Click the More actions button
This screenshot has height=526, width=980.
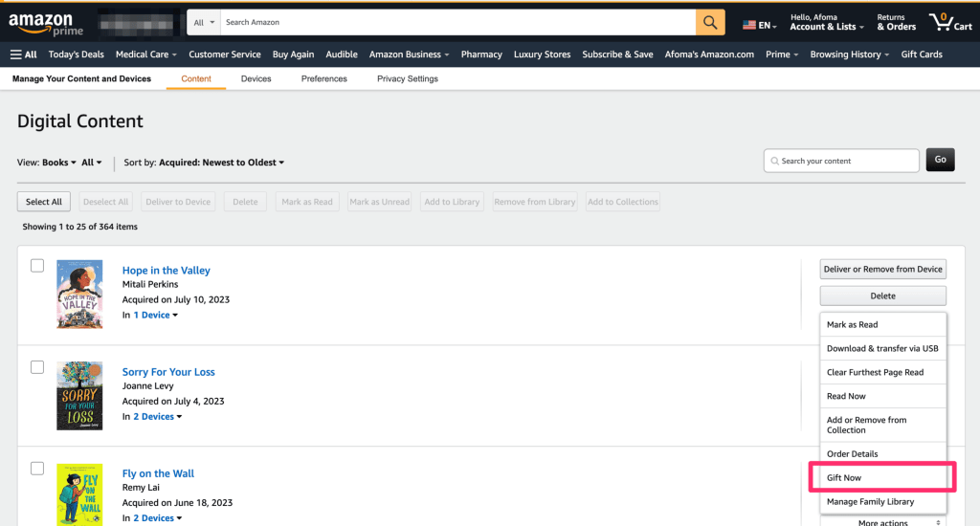pyautogui.click(x=882, y=521)
